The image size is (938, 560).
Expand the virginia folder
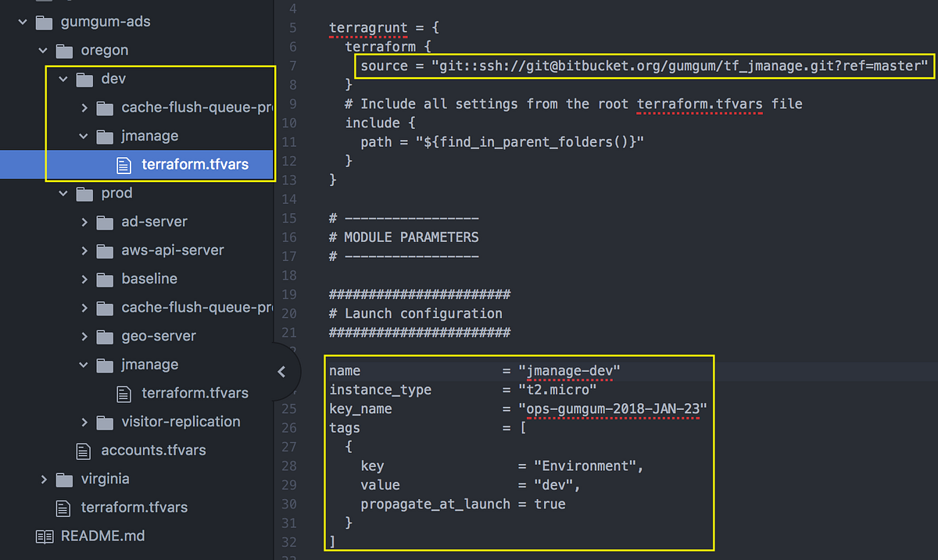click(44, 479)
